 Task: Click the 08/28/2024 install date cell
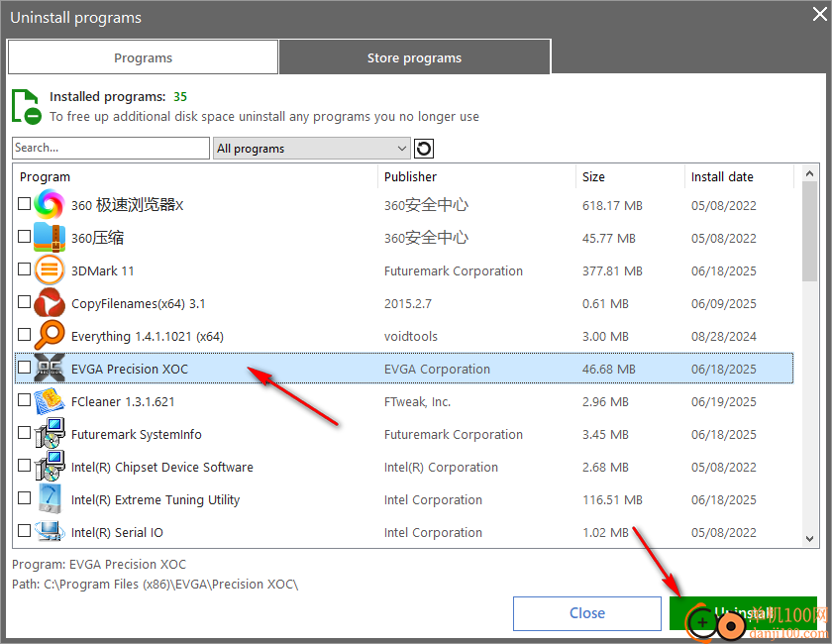click(x=723, y=337)
